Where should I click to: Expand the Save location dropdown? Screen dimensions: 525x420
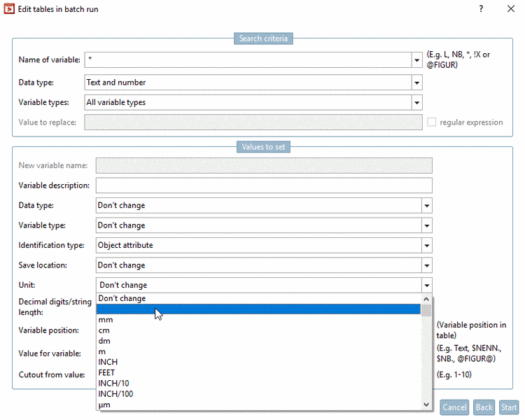pyautogui.click(x=426, y=265)
